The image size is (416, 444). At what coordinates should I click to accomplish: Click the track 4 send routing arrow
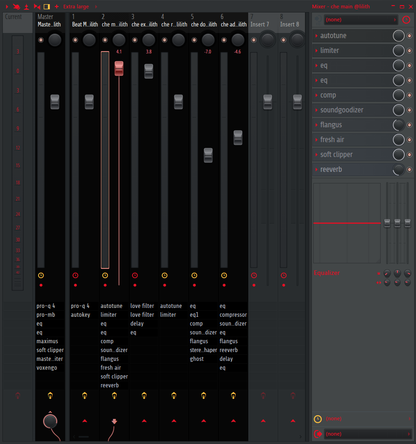(x=174, y=421)
